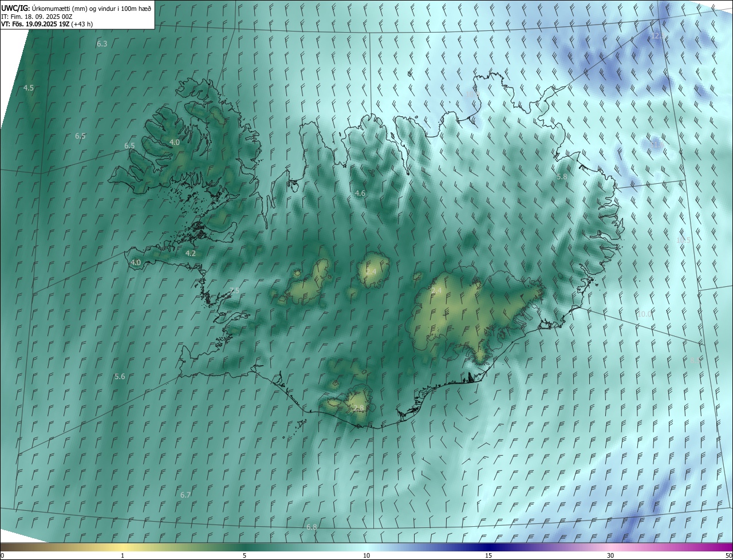The width and height of the screenshot is (733, 560).
Task: Click the 10.5 value east of Iceland
Action: pyautogui.click(x=684, y=240)
